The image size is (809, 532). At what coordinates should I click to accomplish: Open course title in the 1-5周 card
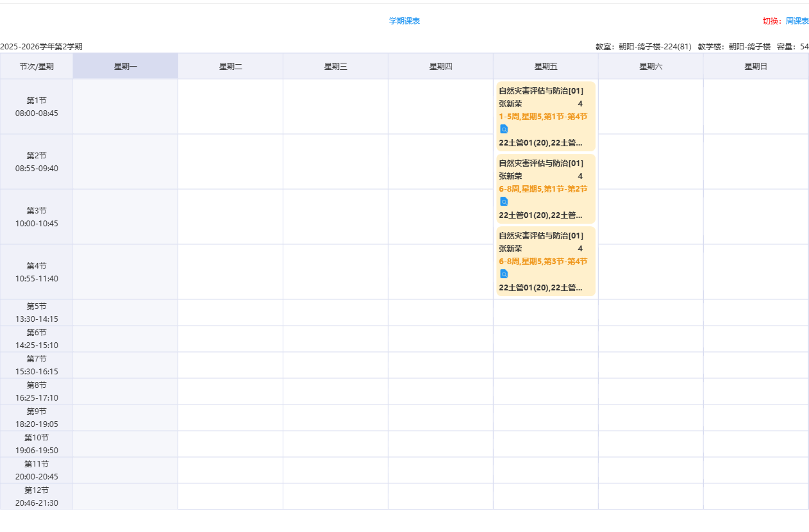pos(541,91)
